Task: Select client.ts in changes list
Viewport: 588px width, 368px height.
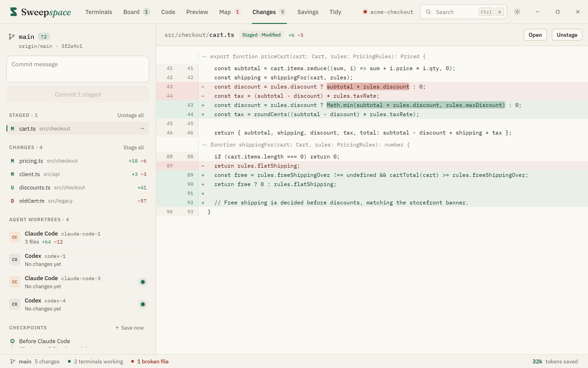Action: click(x=78, y=174)
